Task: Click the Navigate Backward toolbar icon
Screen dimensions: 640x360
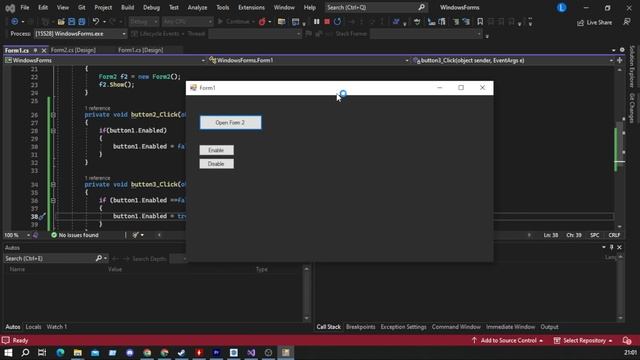Action: tap(15, 22)
